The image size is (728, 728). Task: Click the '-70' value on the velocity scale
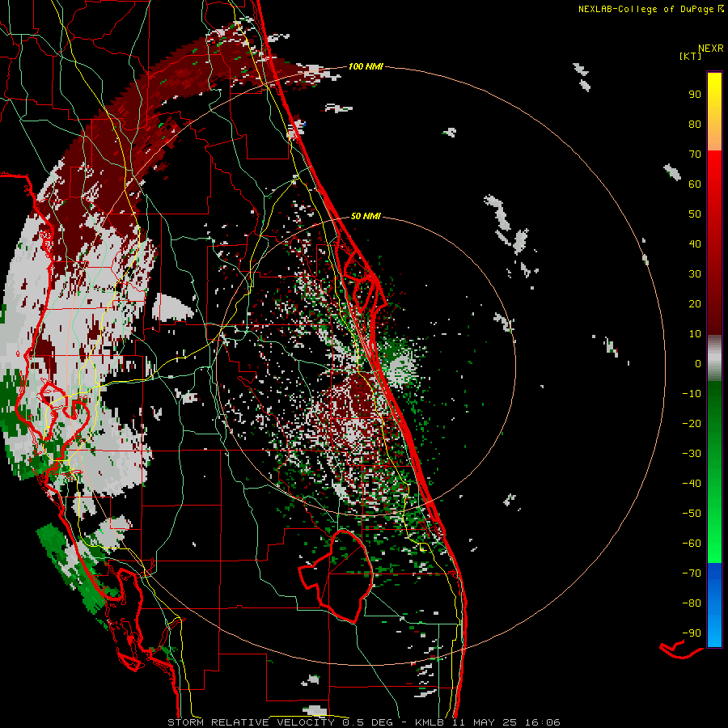692,574
